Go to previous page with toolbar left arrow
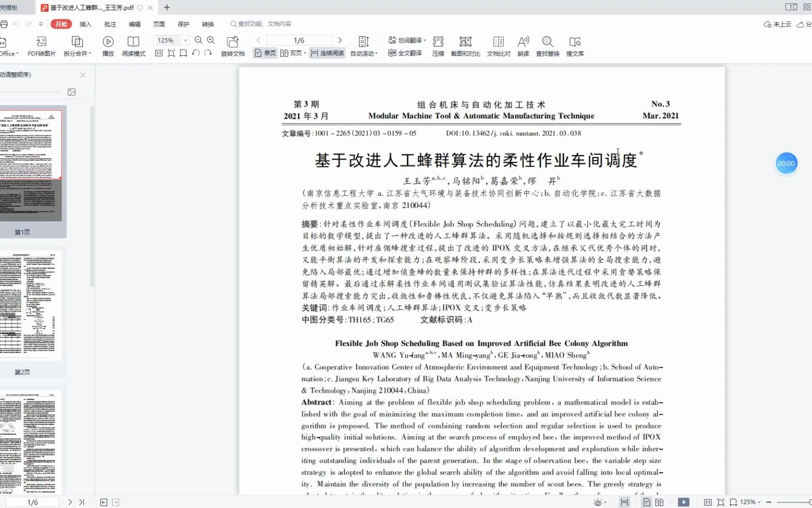 [x=258, y=40]
